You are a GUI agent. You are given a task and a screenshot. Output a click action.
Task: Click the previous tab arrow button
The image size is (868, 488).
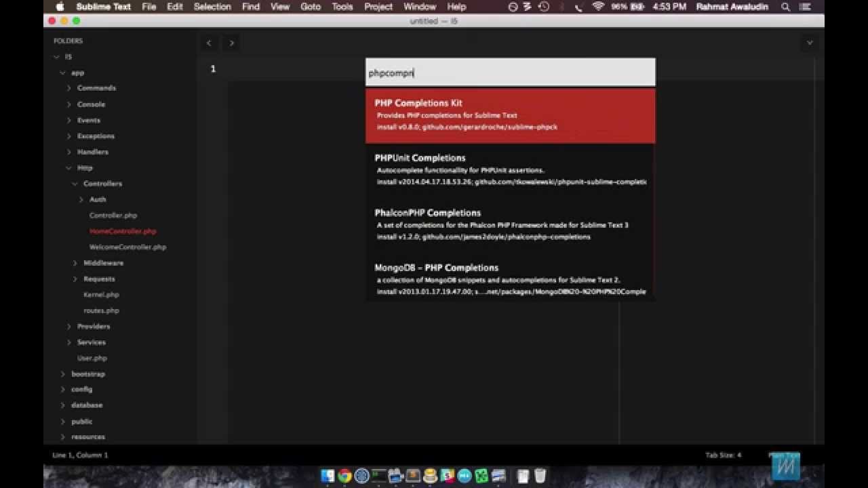click(x=209, y=43)
